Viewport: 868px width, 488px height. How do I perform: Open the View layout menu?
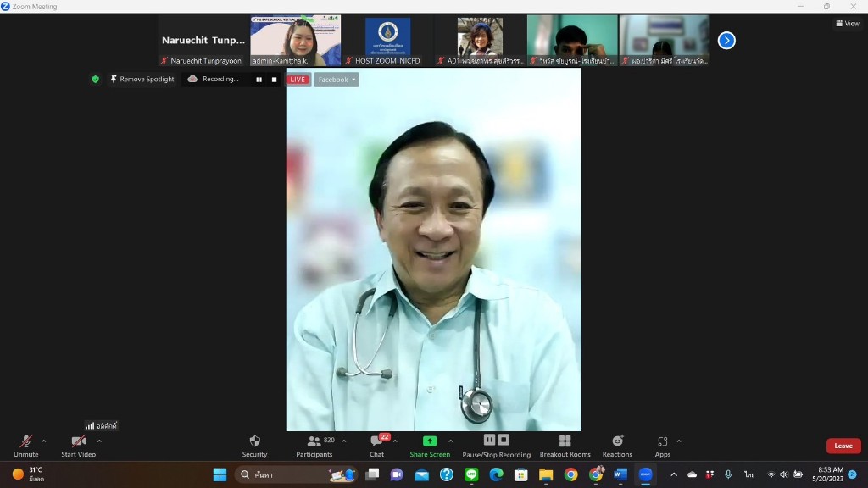[847, 24]
